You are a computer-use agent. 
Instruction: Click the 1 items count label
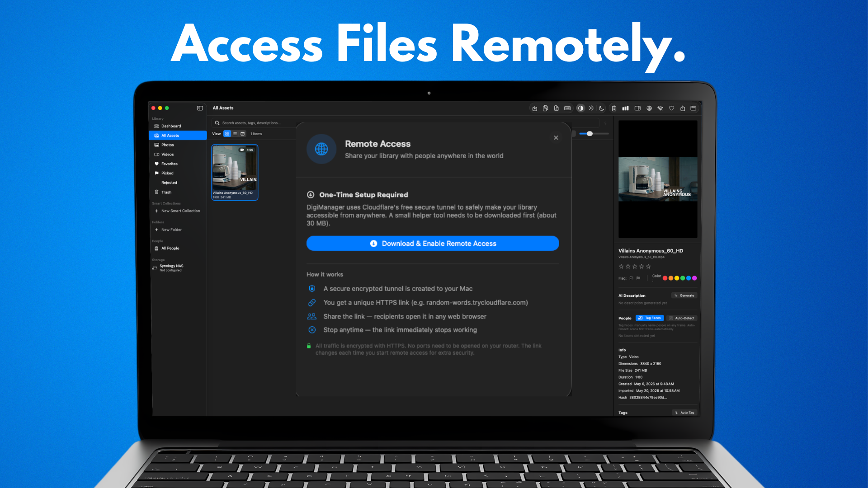coord(256,134)
